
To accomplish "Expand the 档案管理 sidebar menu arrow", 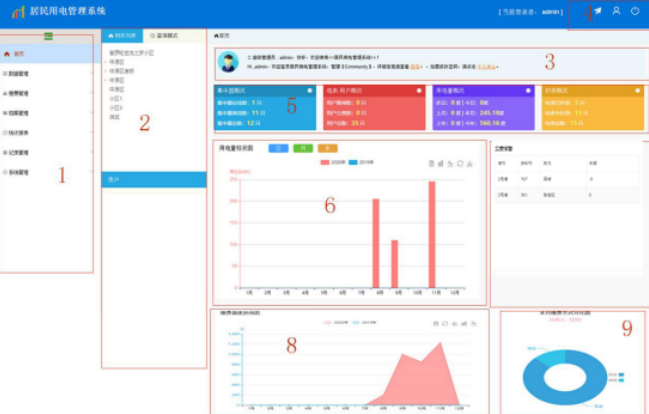I will click(91, 113).
